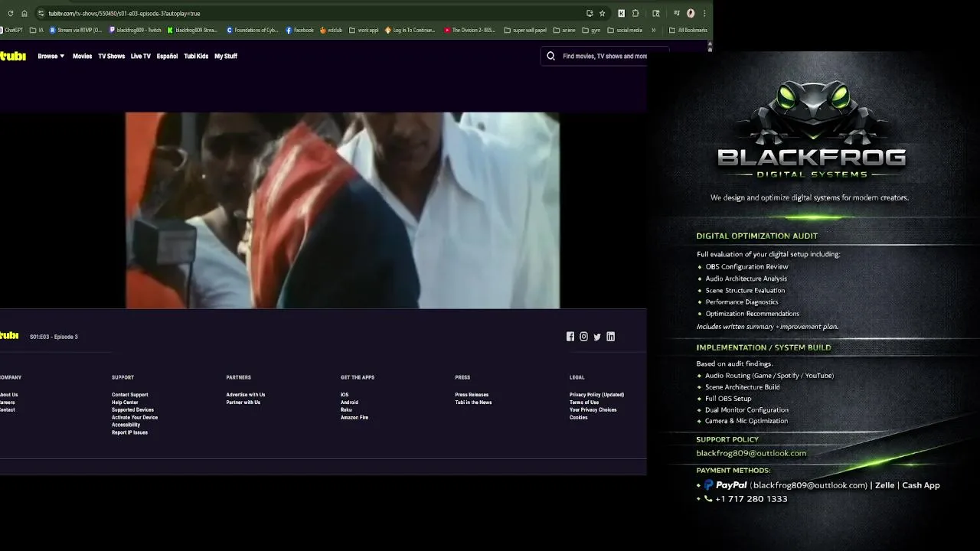This screenshot has height=551, width=980.
Task: Open The Division 2 bookmark
Action: click(469, 31)
